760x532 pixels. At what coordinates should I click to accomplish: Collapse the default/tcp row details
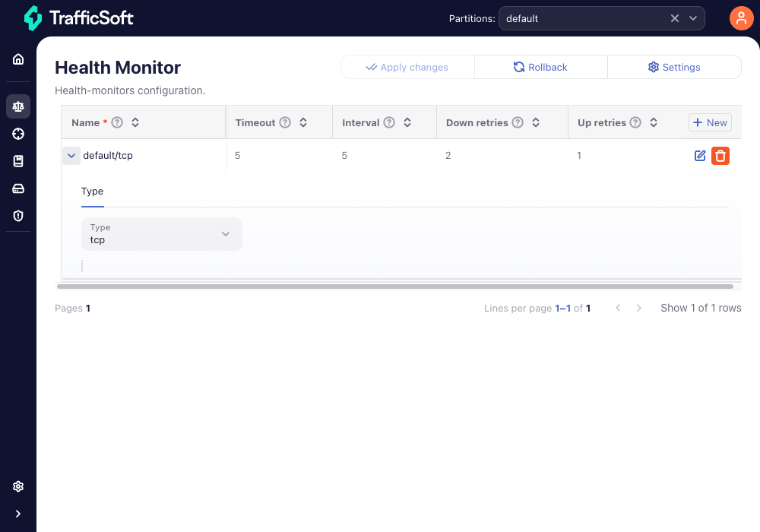pos(71,156)
